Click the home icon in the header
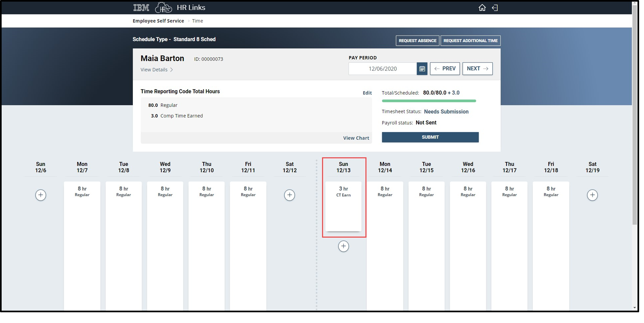Image resolution: width=644 pixels, height=323 pixels. pyautogui.click(x=482, y=7)
